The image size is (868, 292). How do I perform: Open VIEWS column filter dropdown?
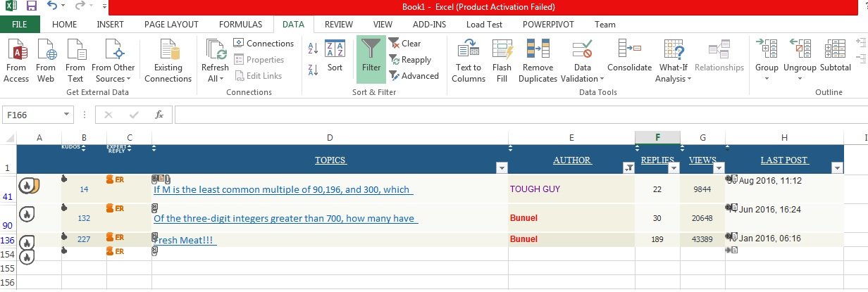point(719,168)
